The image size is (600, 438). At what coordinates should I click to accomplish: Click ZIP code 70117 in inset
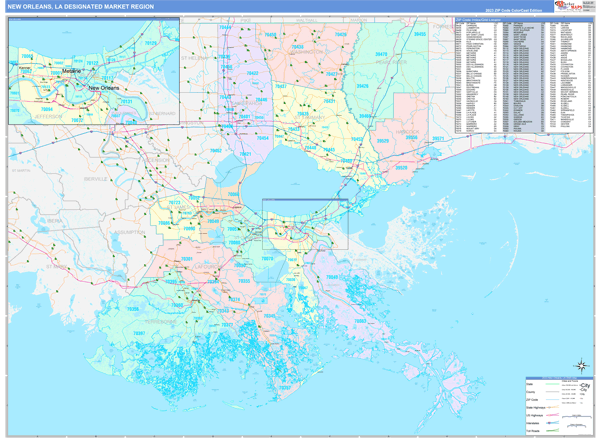point(107,78)
